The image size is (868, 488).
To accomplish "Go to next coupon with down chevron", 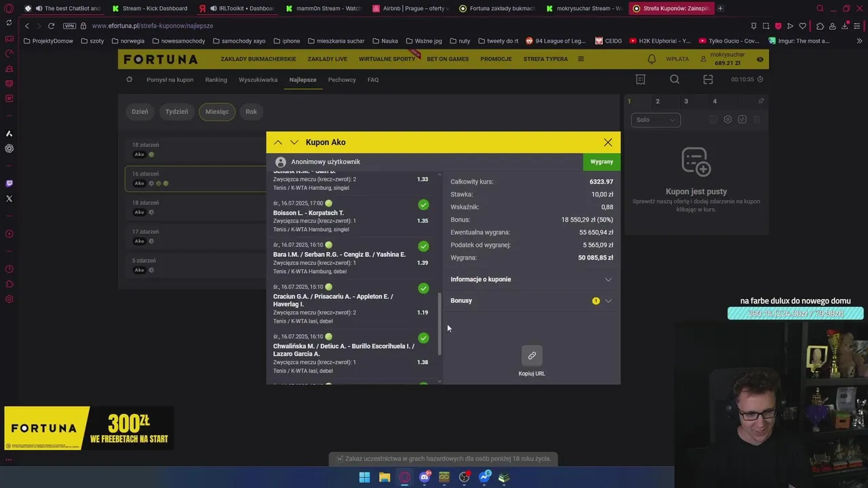I will 294,142.
